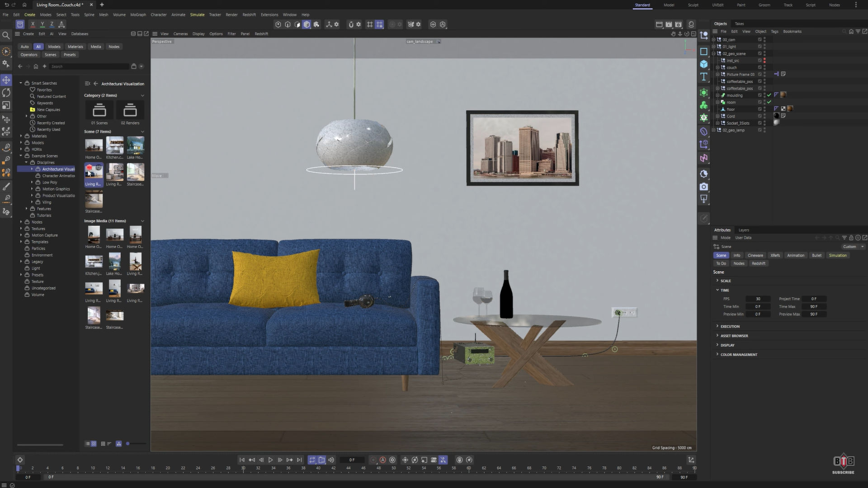Open the 02 Renders category folder

click(x=130, y=110)
